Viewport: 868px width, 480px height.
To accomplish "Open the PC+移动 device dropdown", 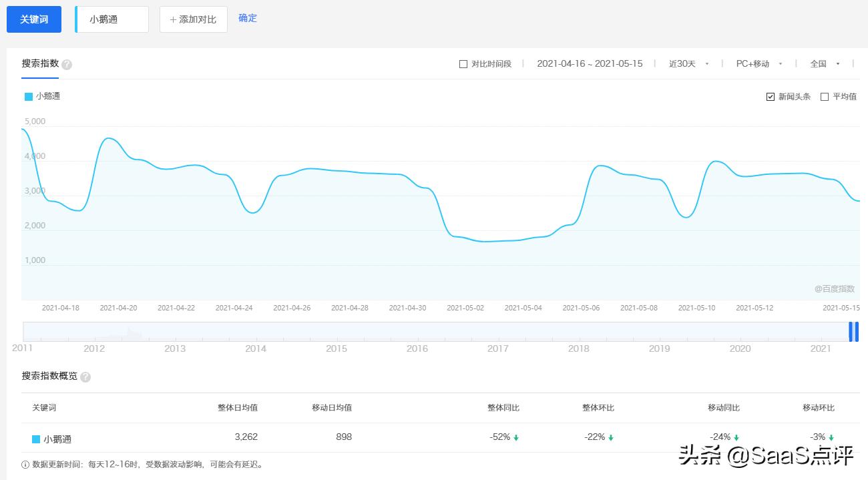I will pyautogui.click(x=759, y=63).
